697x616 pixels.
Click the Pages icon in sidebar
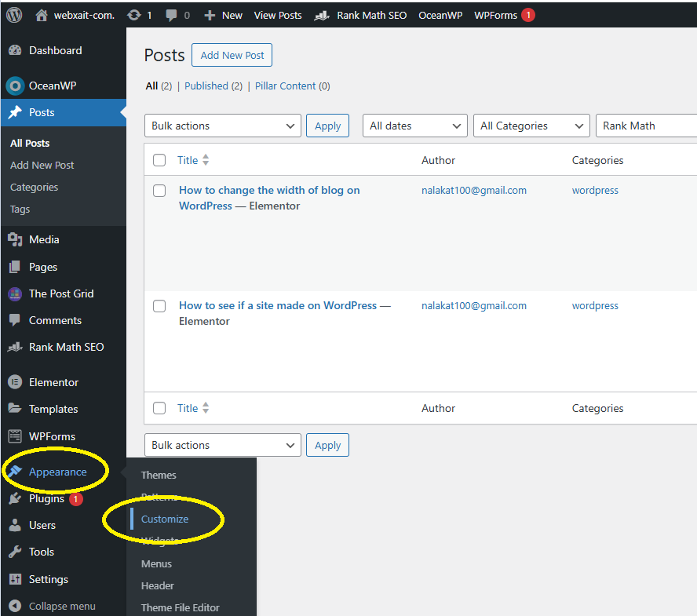point(15,267)
